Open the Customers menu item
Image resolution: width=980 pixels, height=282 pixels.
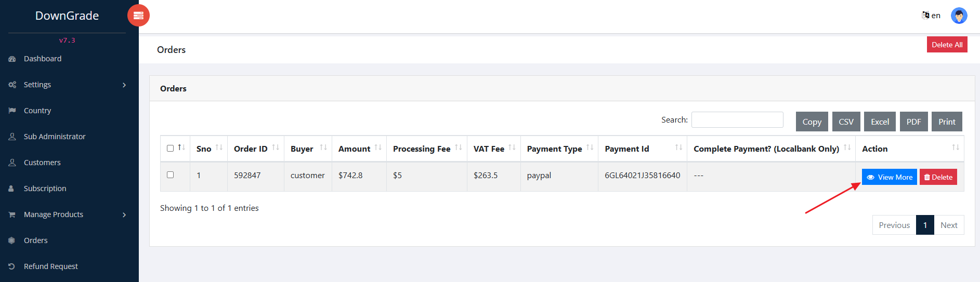click(x=42, y=163)
